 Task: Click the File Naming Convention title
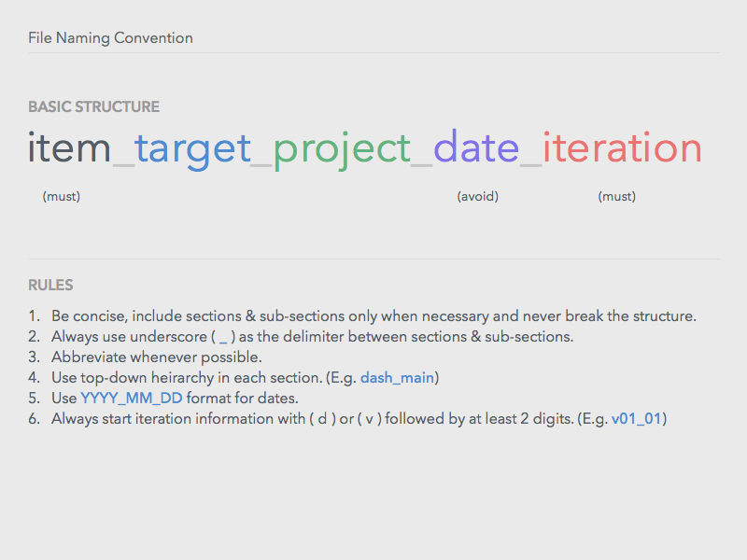click(x=110, y=38)
